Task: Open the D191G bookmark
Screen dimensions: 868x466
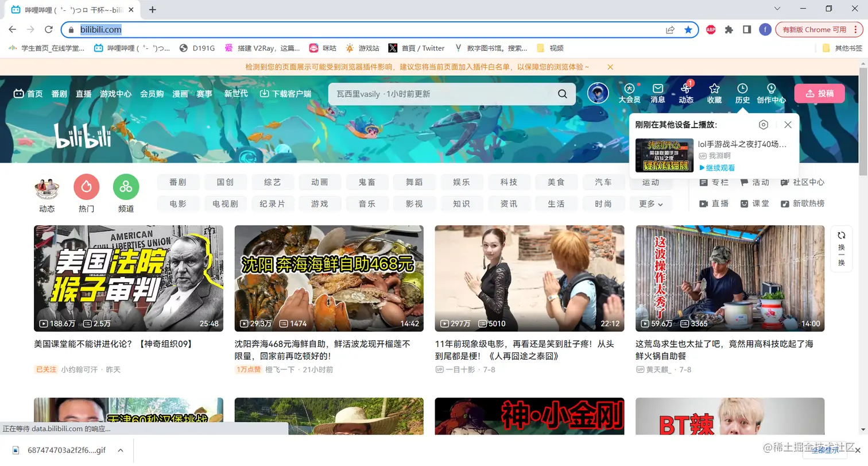Action: 197,48
